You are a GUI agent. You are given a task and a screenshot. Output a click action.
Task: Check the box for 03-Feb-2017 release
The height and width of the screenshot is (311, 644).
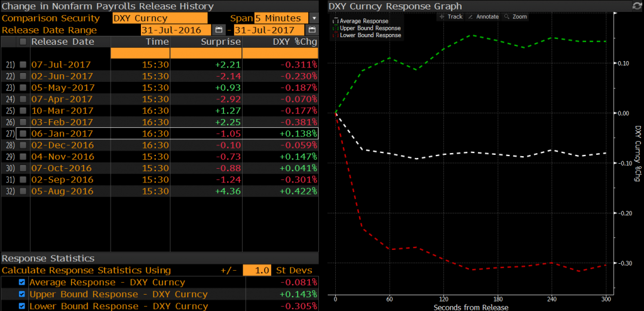click(x=23, y=122)
